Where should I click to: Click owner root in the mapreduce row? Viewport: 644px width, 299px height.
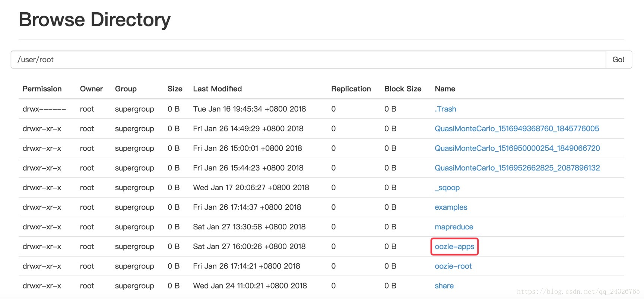87,227
